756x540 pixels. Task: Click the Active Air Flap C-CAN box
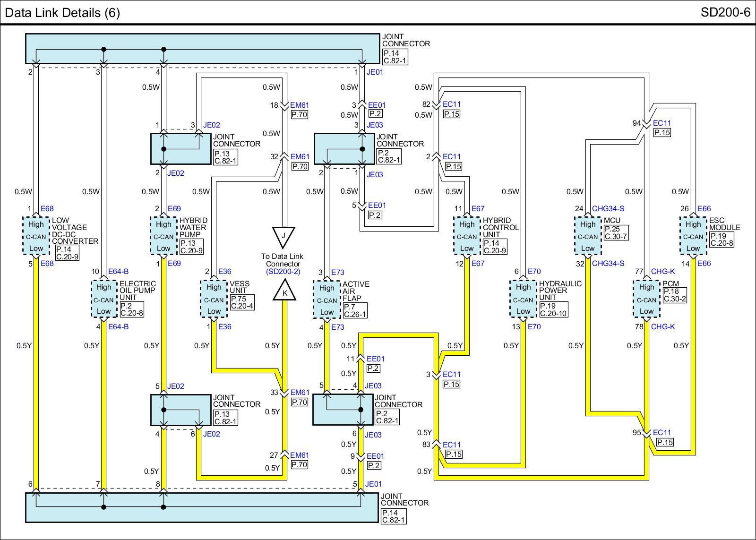pos(326,300)
